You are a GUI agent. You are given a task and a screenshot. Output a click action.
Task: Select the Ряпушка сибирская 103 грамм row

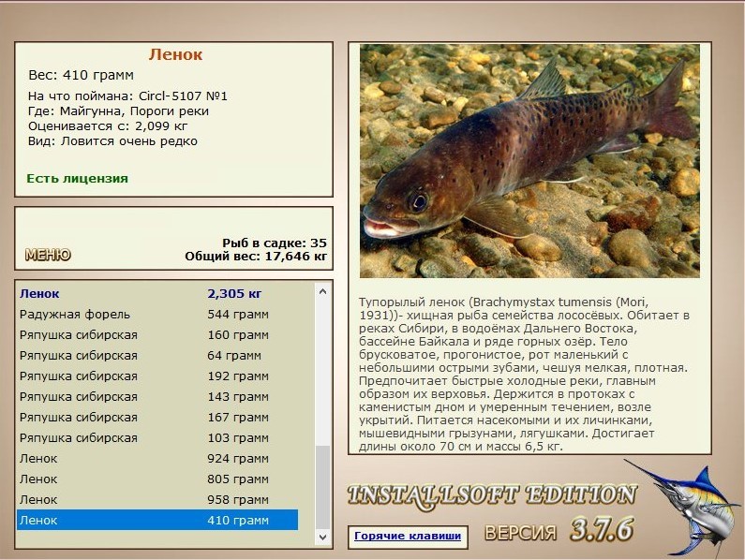click(x=157, y=438)
